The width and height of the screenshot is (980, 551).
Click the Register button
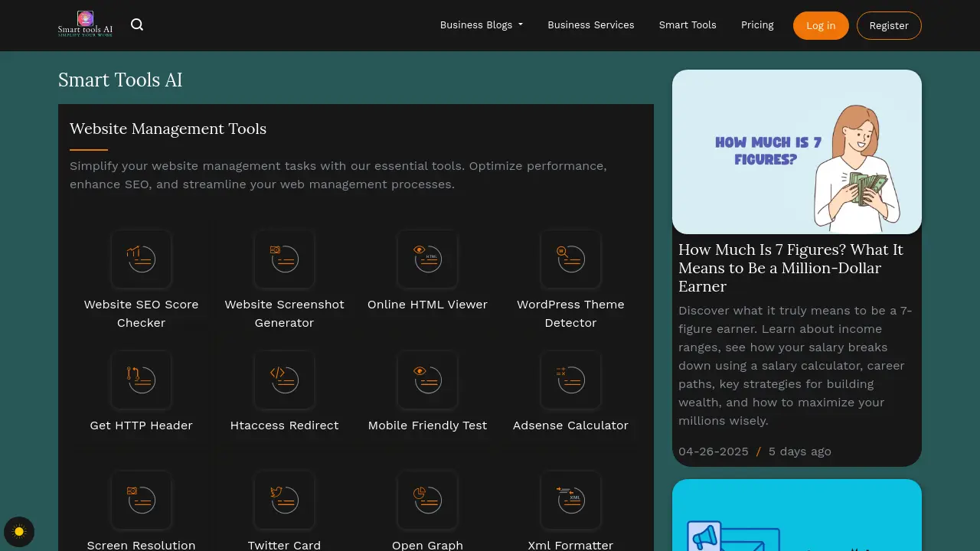(889, 25)
